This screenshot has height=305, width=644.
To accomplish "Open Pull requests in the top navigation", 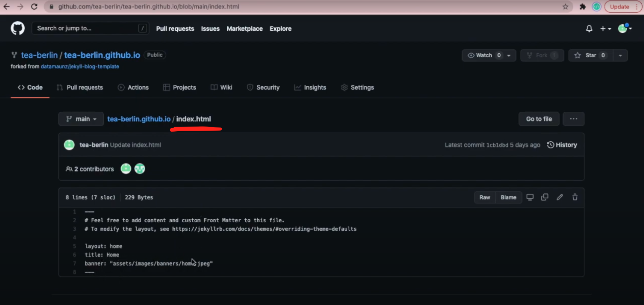I will pos(175,29).
